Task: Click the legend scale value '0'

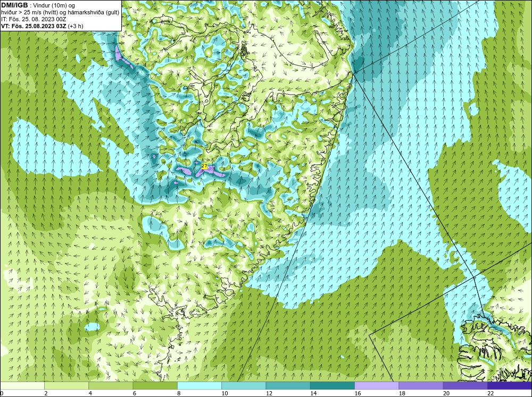Action: [2, 393]
